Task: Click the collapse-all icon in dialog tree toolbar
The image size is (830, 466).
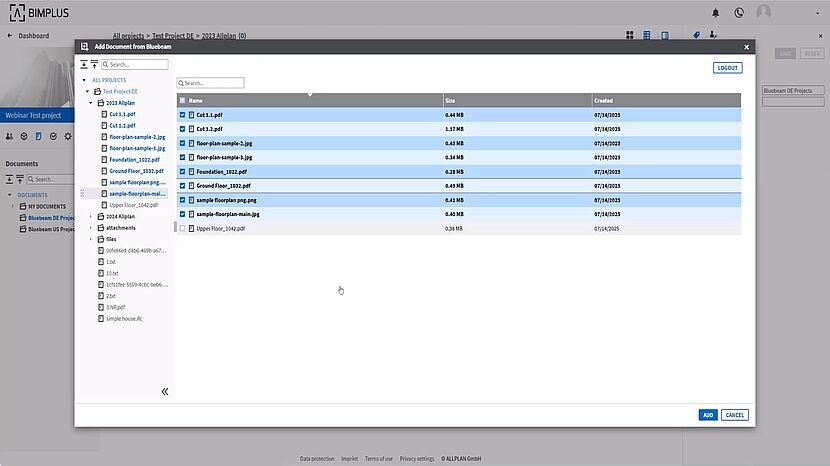Action: pyautogui.click(x=94, y=64)
